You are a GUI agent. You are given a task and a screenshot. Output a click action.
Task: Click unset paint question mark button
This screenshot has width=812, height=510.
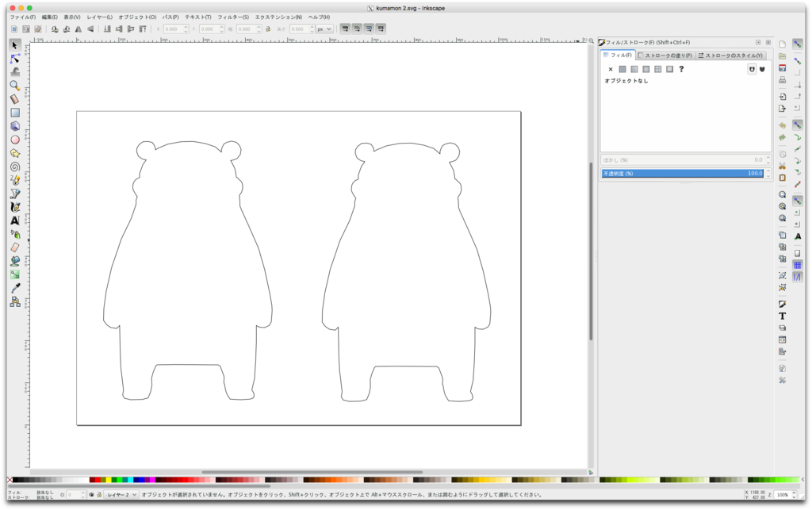(x=681, y=69)
